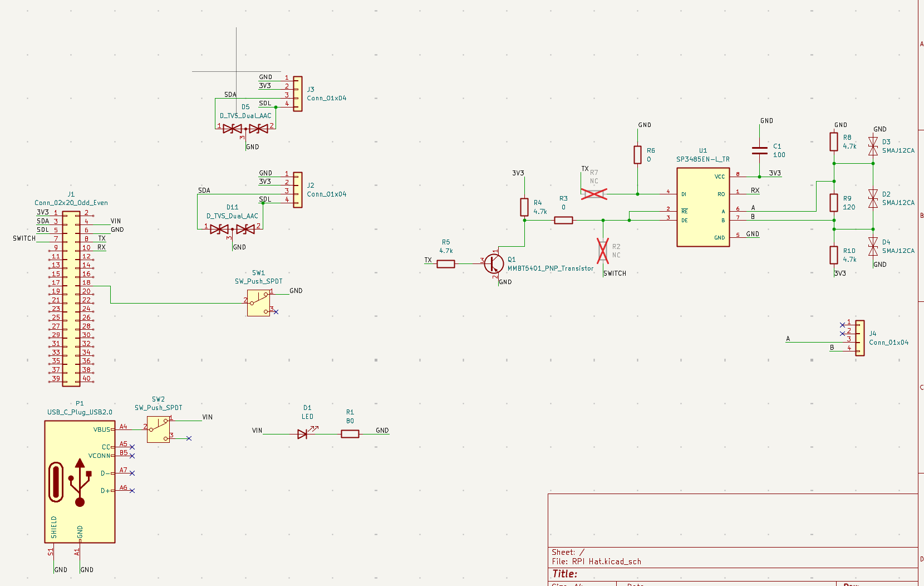Select the J1 40-pin connector body
924x586 pixels.
[x=71, y=299]
